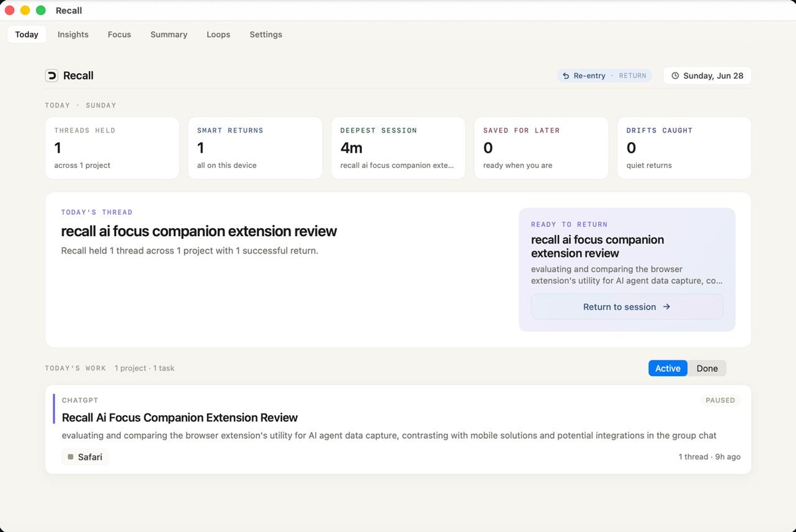The height and width of the screenshot is (532, 796).
Task: Switch to the Done filter
Action: tap(706, 368)
